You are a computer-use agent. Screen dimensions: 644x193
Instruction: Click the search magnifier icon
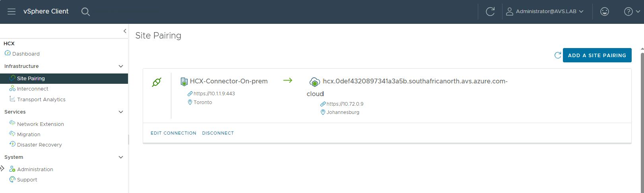pos(85,12)
